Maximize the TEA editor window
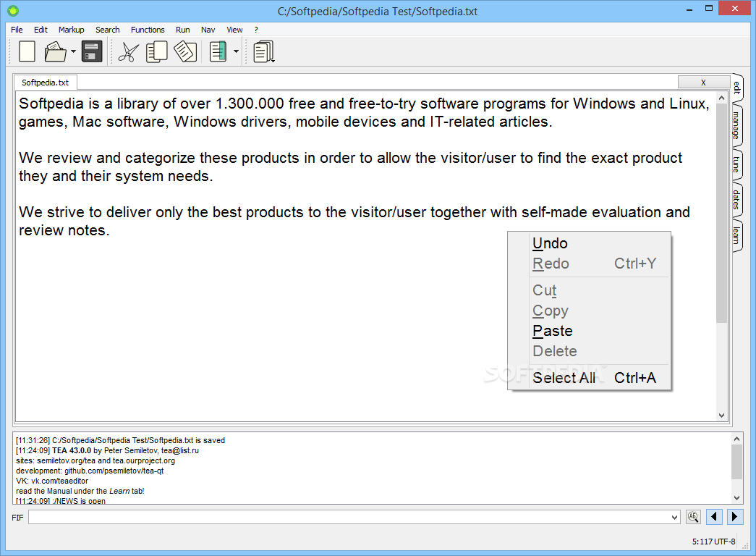The height and width of the screenshot is (556, 756). 709,8
